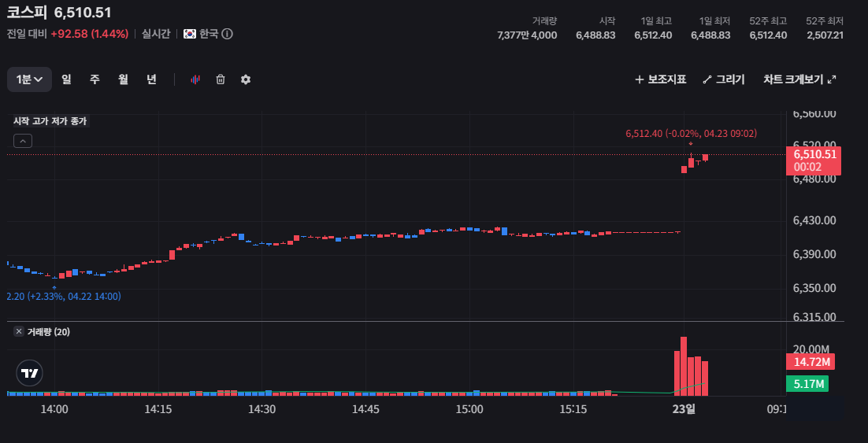Open the 1분 interval dropdown
868x443 pixels.
(x=29, y=79)
